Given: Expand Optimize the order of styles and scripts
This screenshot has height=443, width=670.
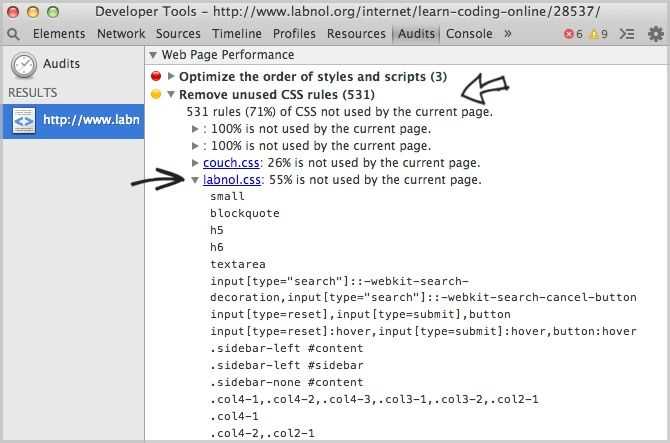Looking at the screenshot, I should (x=171, y=76).
